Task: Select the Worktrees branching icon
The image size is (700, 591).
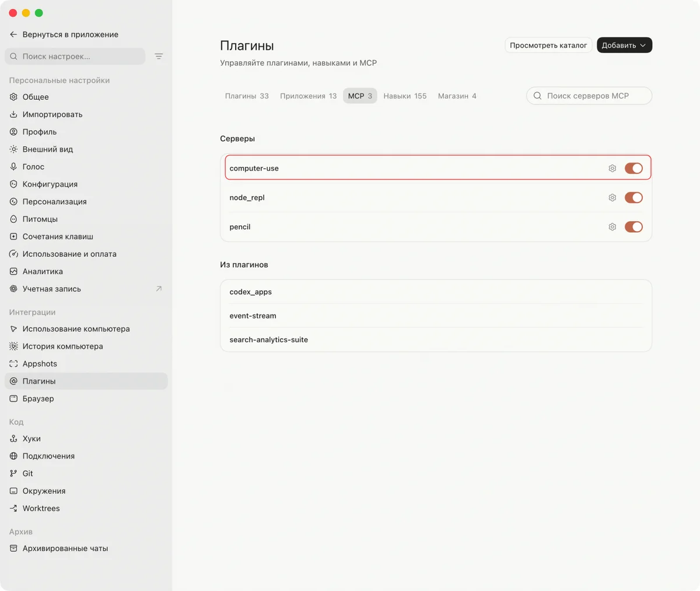Action: click(13, 509)
